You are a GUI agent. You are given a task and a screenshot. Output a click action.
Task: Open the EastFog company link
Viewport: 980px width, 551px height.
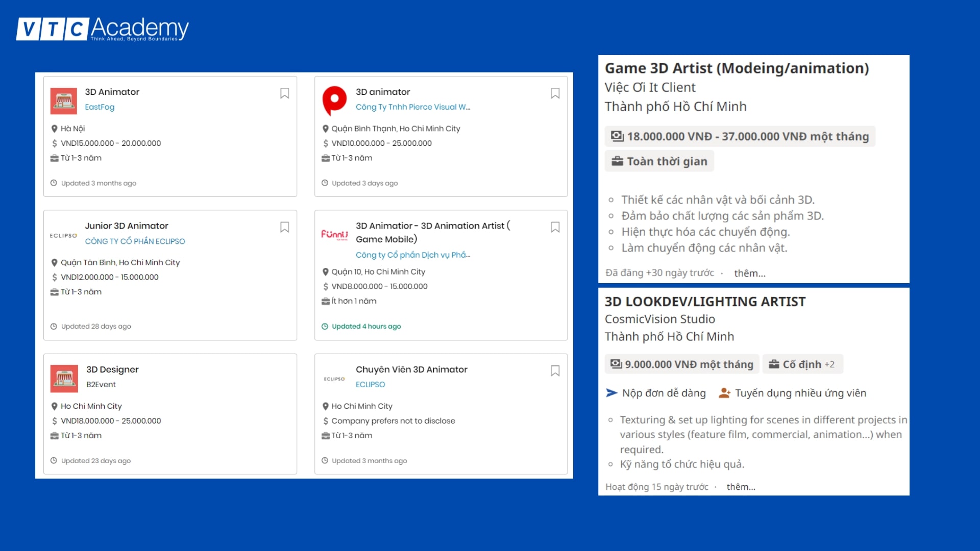(x=100, y=107)
